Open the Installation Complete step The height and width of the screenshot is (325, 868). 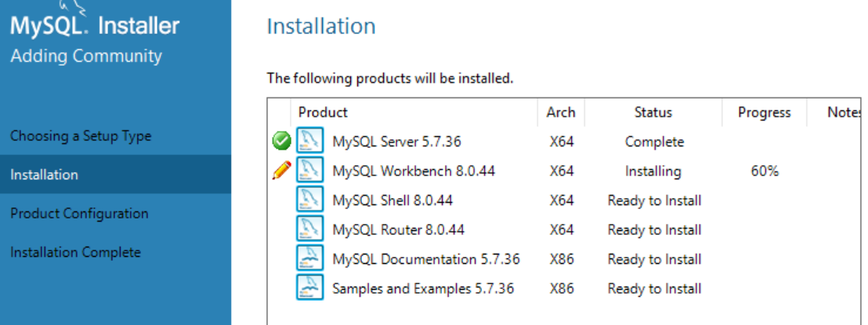coord(75,252)
